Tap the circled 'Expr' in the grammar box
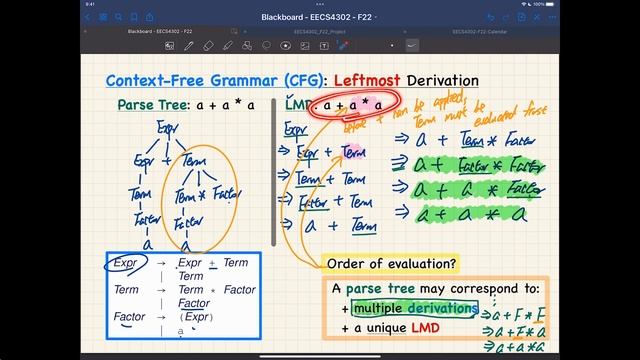Viewport: 640px width, 360px height. click(126, 263)
